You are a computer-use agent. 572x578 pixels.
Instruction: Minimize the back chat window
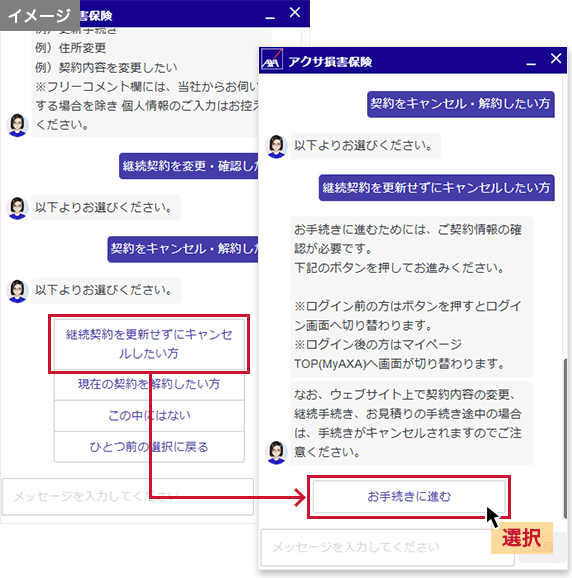click(x=270, y=17)
